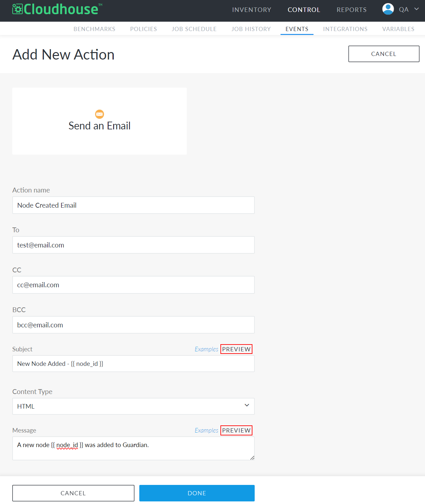Focus the Action name input field
This screenshot has height=504, width=425.
click(x=133, y=205)
